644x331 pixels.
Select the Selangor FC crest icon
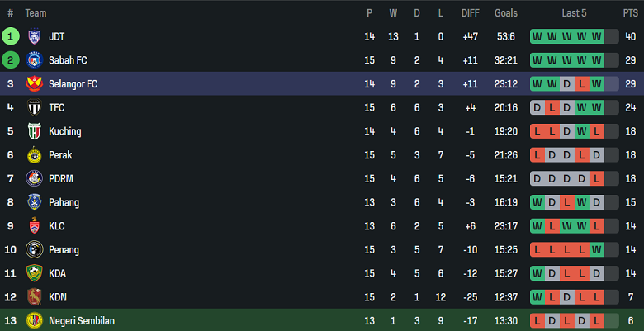pyautogui.click(x=34, y=84)
